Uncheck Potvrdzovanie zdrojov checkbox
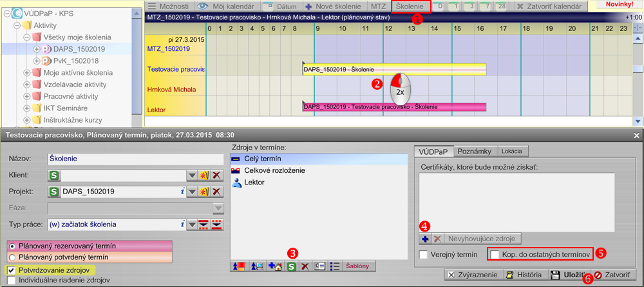The image size is (644, 287). click(x=11, y=270)
